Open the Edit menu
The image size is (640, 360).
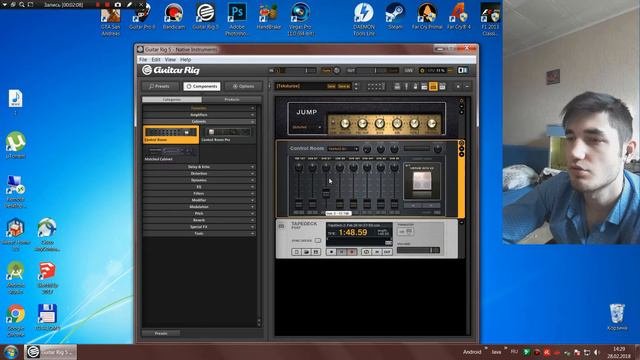tap(156, 60)
